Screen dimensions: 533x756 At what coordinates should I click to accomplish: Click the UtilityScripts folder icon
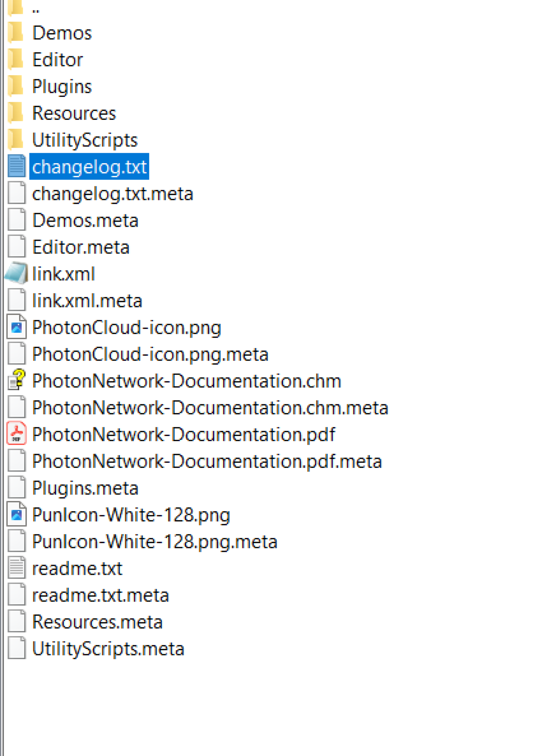point(16,140)
